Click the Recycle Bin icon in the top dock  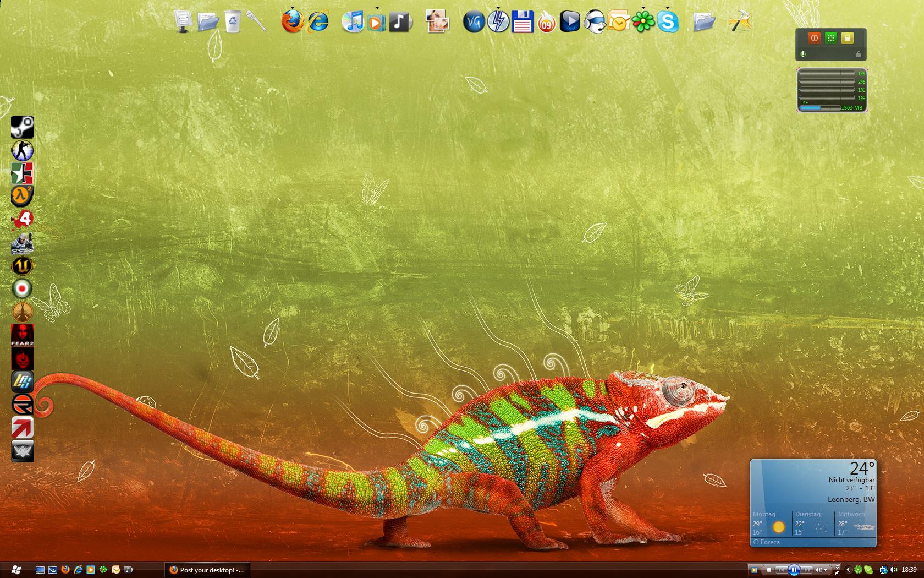pyautogui.click(x=233, y=21)
